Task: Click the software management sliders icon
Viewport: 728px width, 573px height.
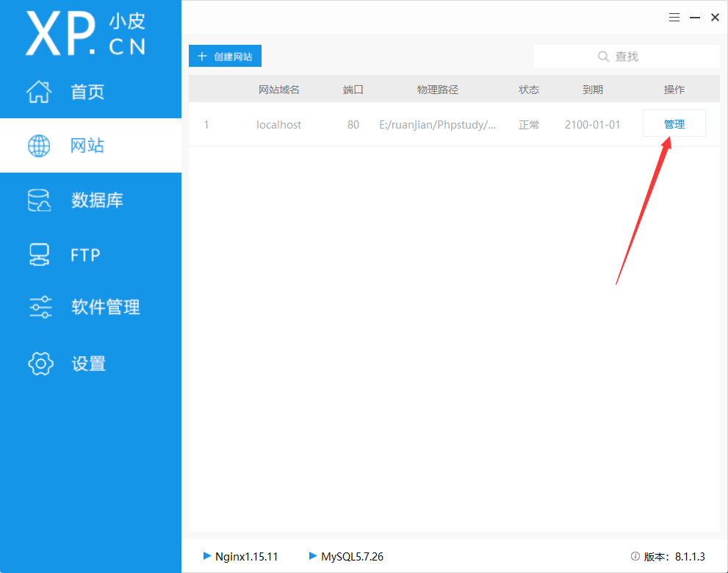Action: click(x=40, y=307)
